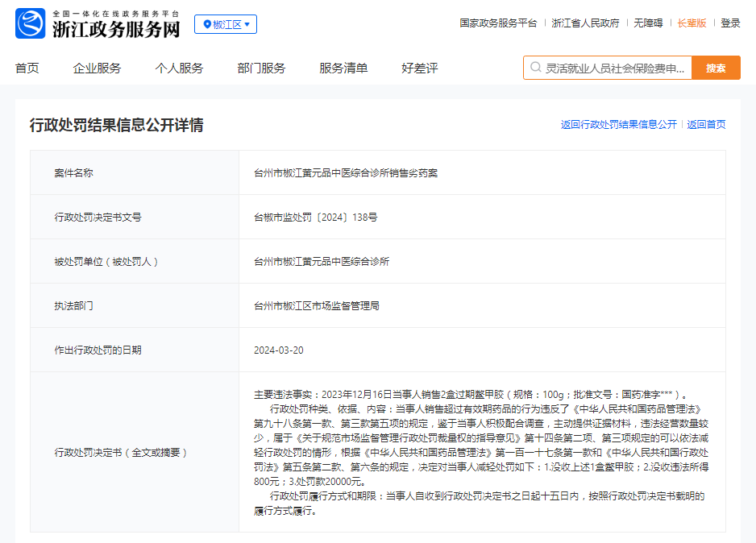The image size is (756, 543).
Task: Open the 企业服务 navigation tab
Action: pos(97,68)
